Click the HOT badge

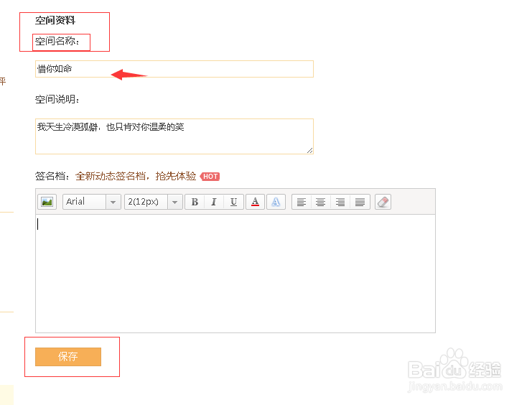click(210, 177)
